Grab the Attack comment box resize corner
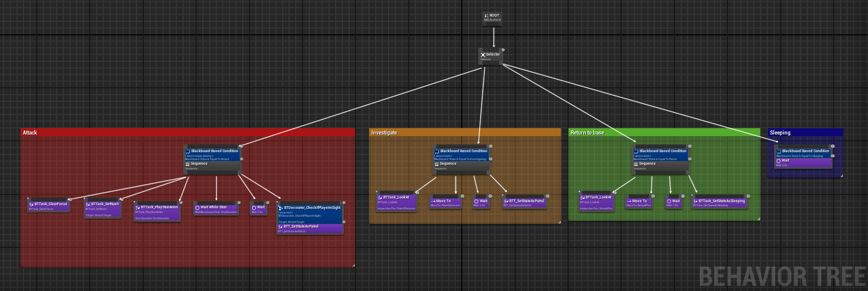 (353, 266)
